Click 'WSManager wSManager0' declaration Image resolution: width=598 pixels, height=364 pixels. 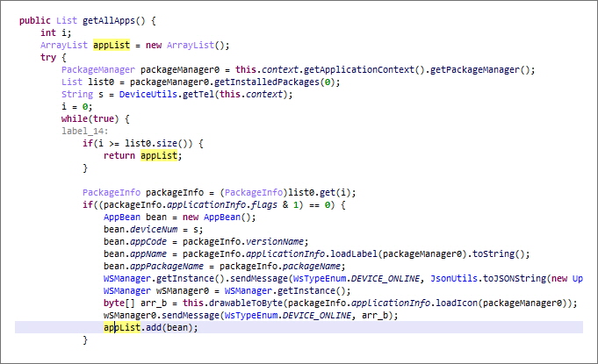click(x=156, y=290)
